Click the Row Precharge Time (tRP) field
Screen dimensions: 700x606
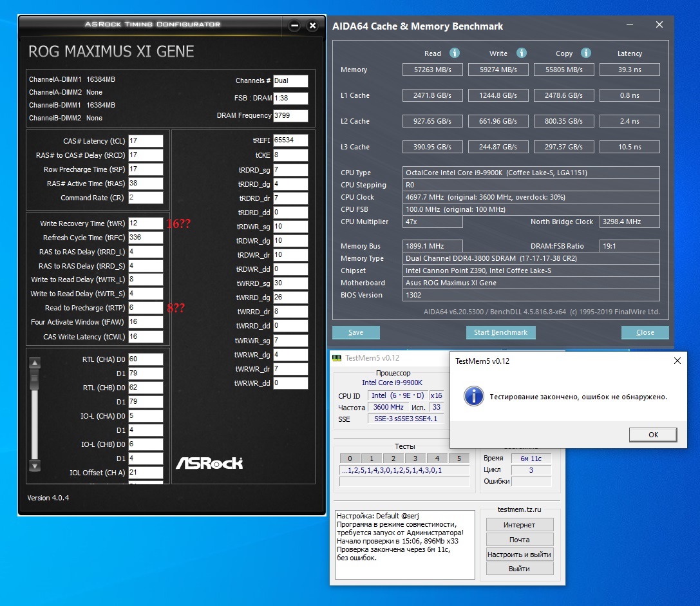[146, 169]
